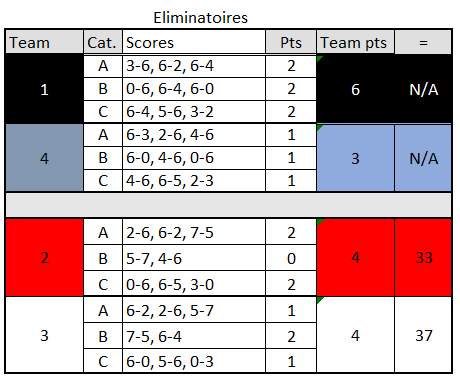Select the red Team 2 cell
Screen dimensions: 460x382
point(44,258)
